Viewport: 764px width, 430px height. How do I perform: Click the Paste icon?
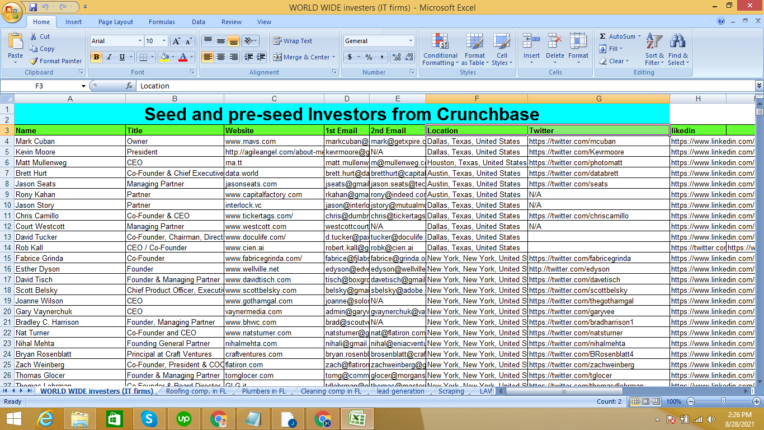(15, 42)
